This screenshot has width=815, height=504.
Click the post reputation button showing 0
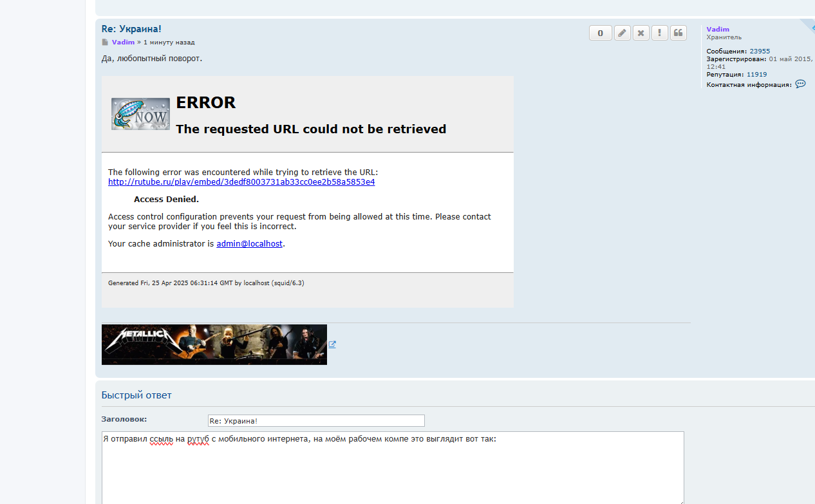(600, 33)
